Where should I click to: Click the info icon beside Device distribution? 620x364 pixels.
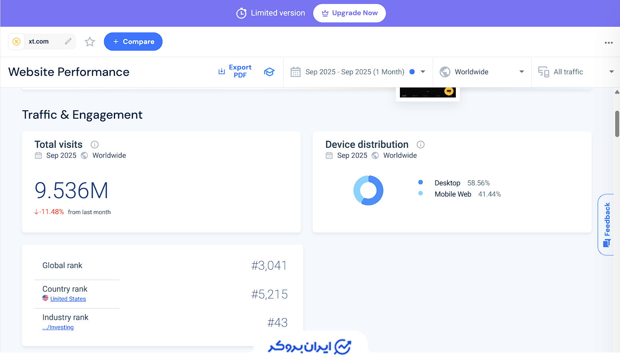(x=421, y=145)
